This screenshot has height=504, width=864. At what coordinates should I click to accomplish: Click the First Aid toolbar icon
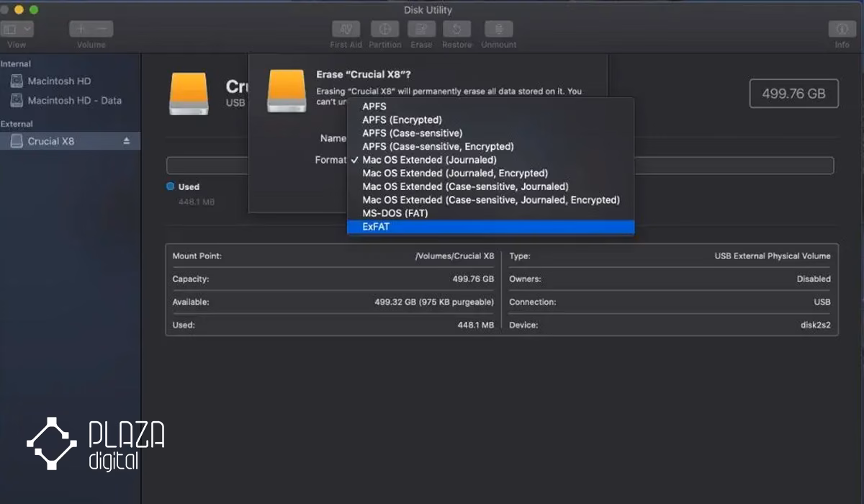click(x=346, y=29)
